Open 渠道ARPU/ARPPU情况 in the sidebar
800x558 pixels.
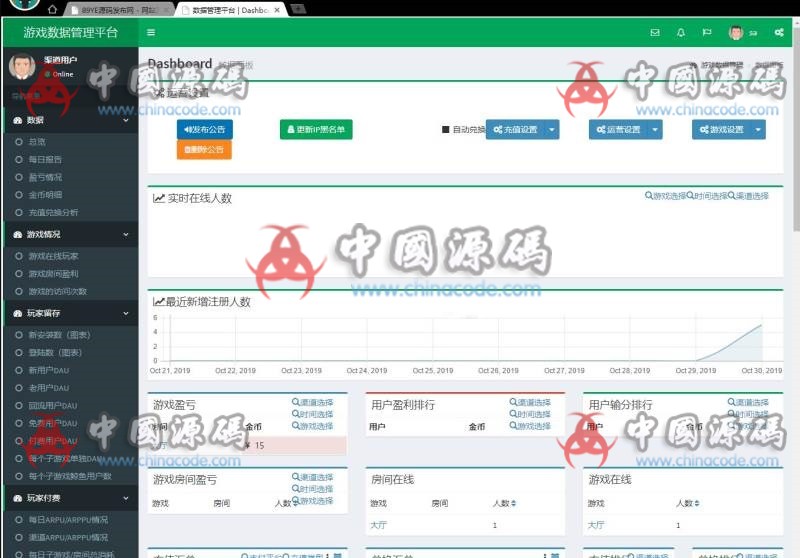click(x=68, y=538)
